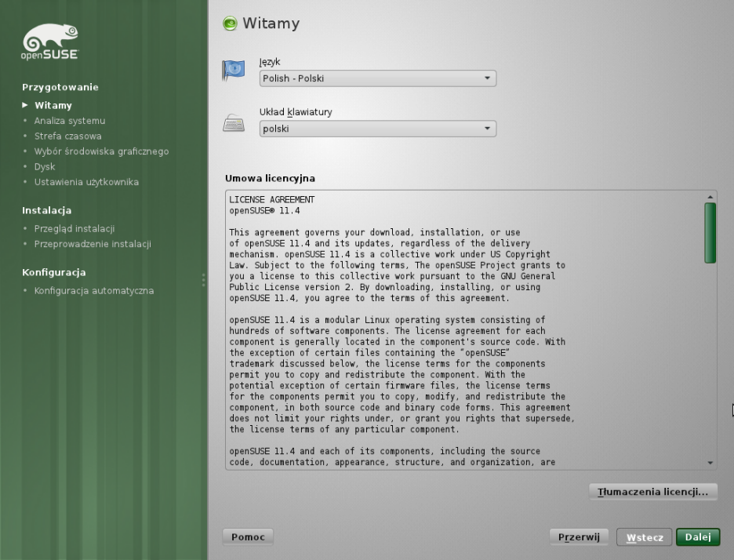
Task: Open the Język language dropdown
Action: click(377, 78)
